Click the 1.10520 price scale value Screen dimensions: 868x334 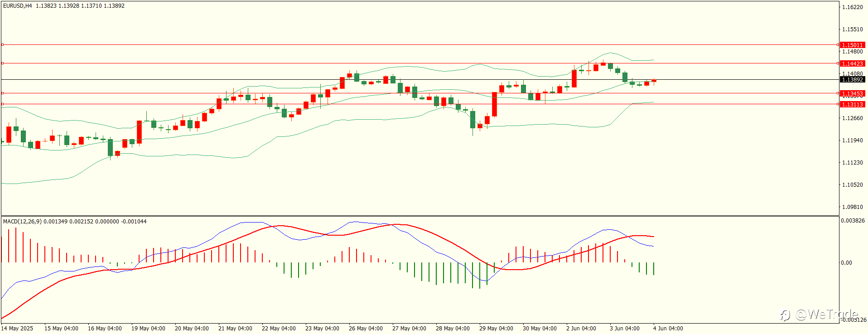tap(852, 185)
